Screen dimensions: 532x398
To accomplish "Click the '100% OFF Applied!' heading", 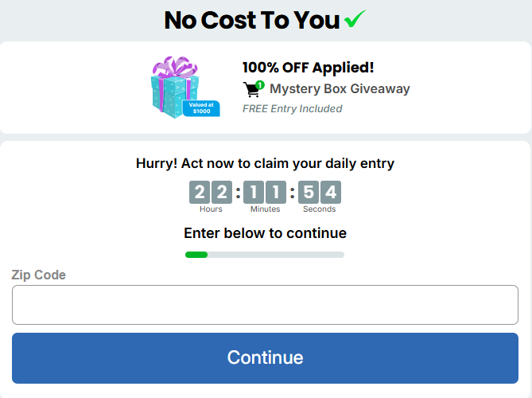I will tap(308, 68).
